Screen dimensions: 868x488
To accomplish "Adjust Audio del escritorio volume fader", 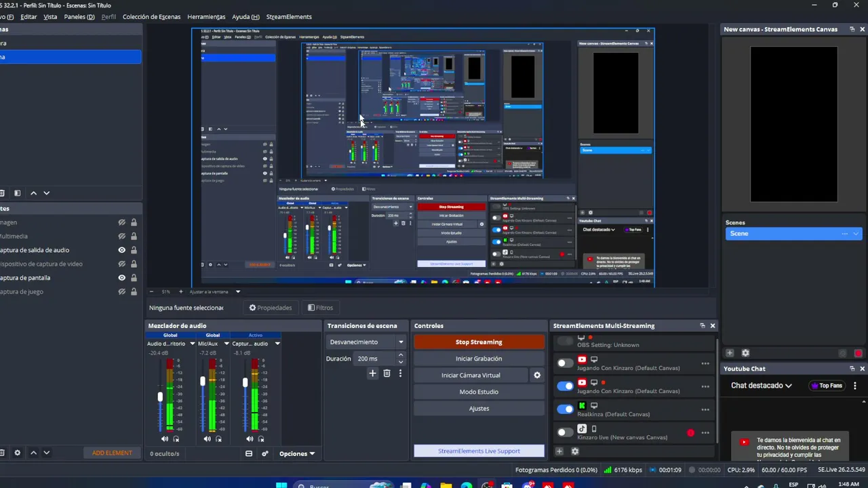I will [x=161, y=396].
